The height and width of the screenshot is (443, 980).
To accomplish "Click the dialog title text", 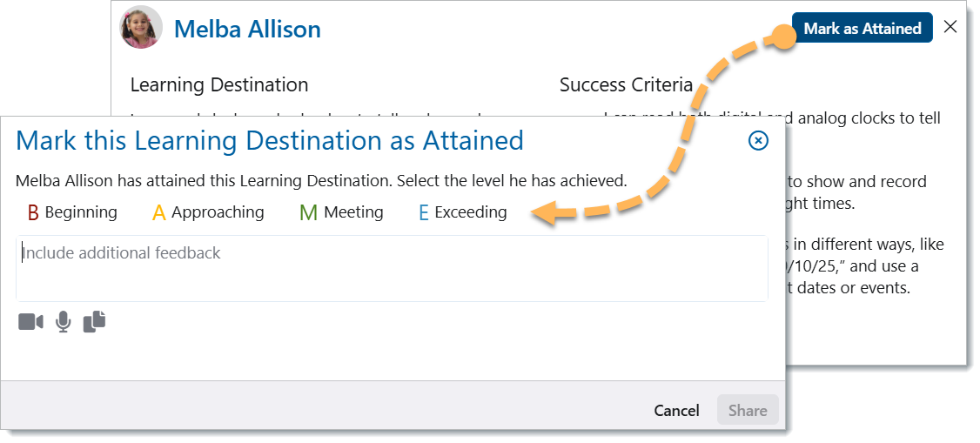I will (x=270, y=140).
